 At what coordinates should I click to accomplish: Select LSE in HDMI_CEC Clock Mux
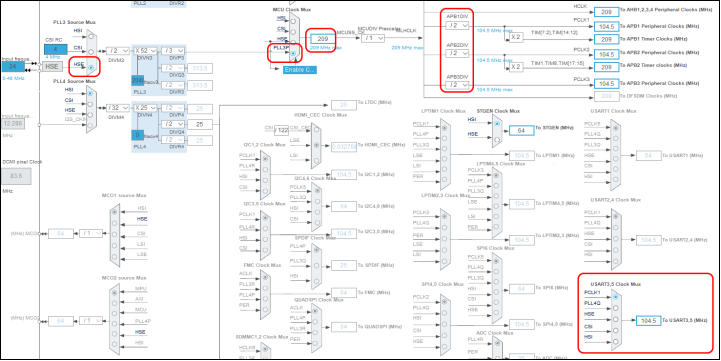click(x=316, y=145)
